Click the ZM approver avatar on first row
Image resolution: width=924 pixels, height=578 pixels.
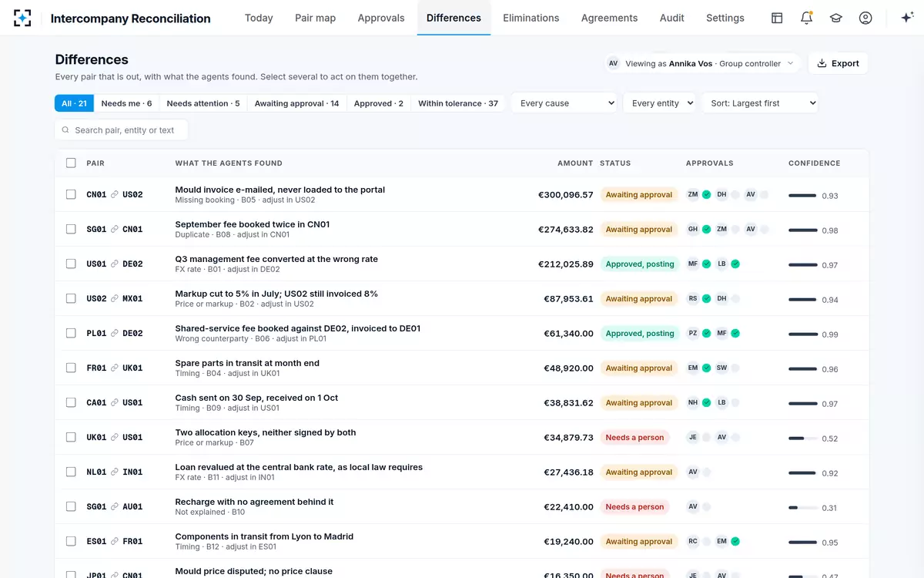point(693,195)
